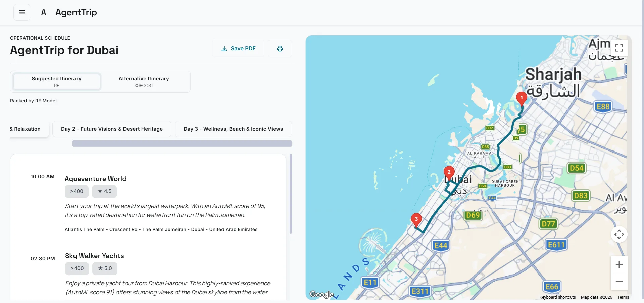This screenshot has width=644, height=303.
Task: Select map marker 2 in Dubai
Action: coord(449,172)
